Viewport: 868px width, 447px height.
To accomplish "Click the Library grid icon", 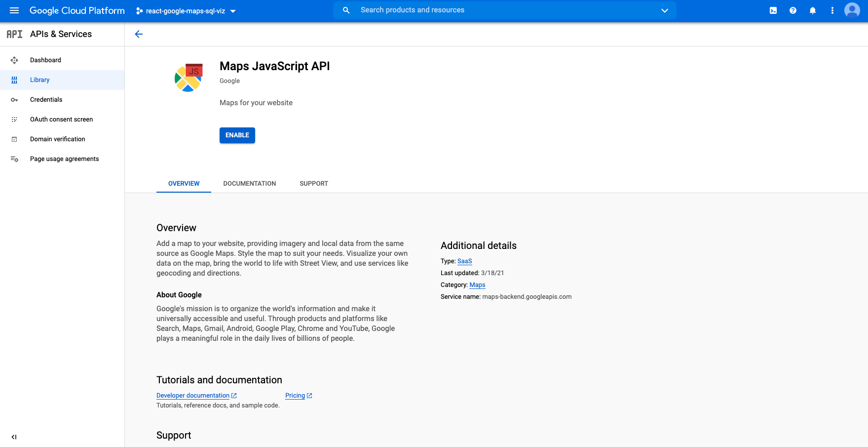I will click(x=14, y=80).
